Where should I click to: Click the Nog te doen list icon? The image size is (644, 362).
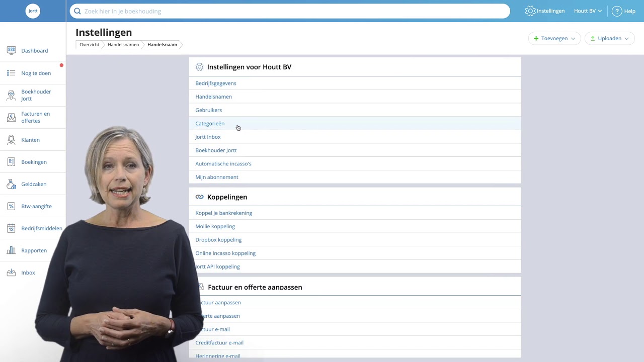[x=11, y=73]
